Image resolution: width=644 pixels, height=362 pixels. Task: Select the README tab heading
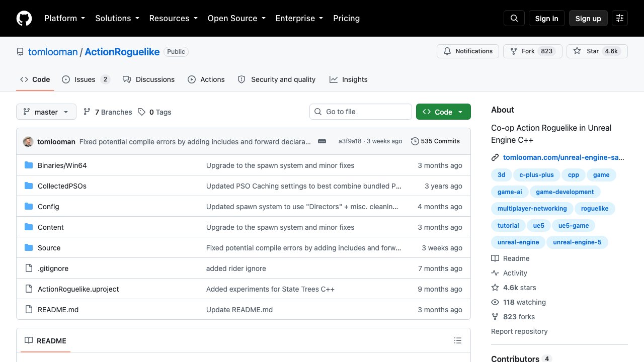pos(46,341)
